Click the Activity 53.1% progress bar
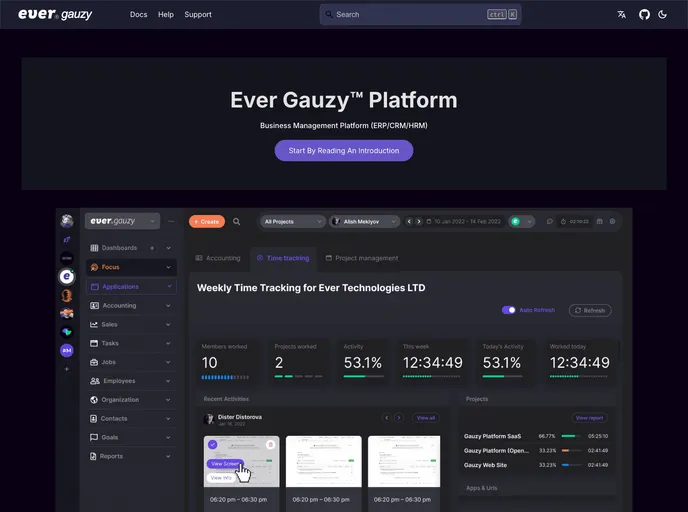 [364, 376]
